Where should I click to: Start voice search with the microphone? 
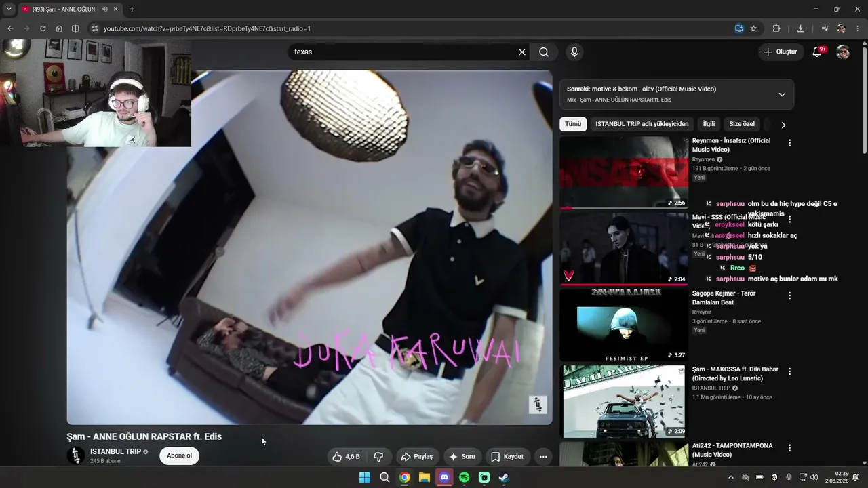coord(574,52)
